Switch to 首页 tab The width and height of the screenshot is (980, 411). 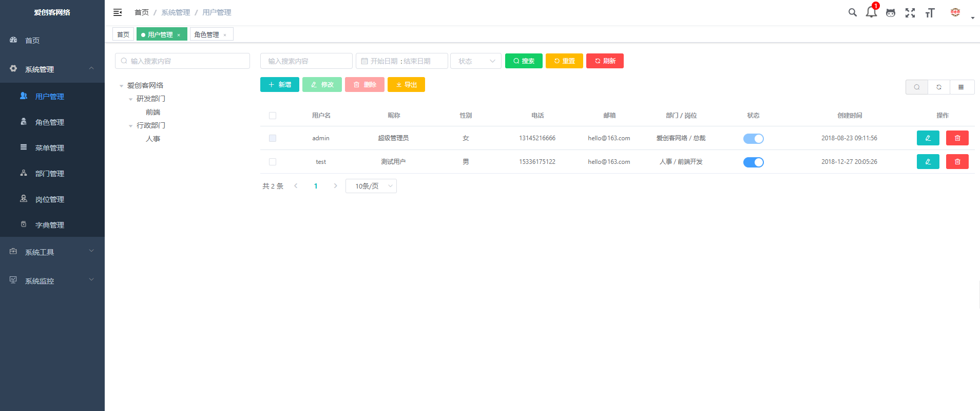[123, 34]
